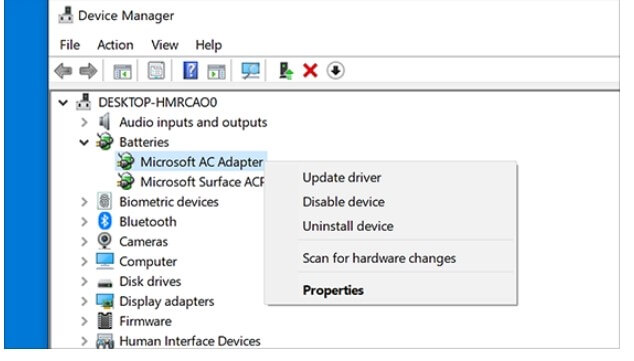
Task: Expand the Firmware category chevron
Action: point(84,321)
